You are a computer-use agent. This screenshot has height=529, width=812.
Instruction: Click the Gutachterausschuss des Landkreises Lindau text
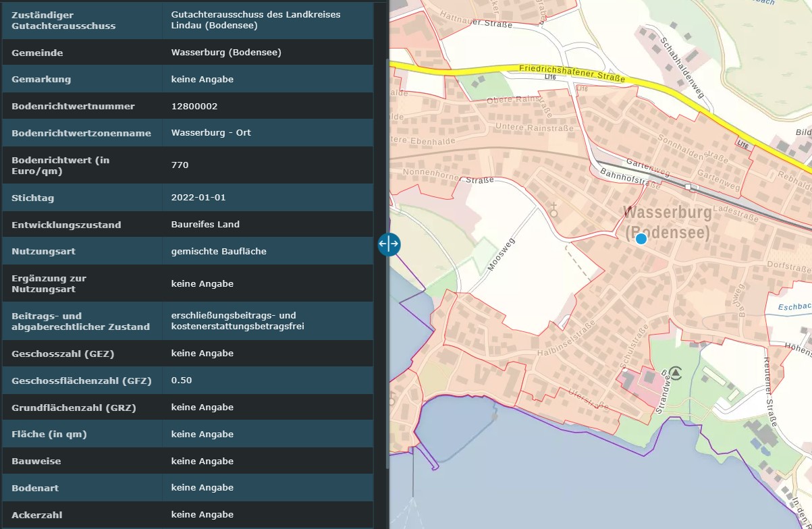[x=255, y=20]
